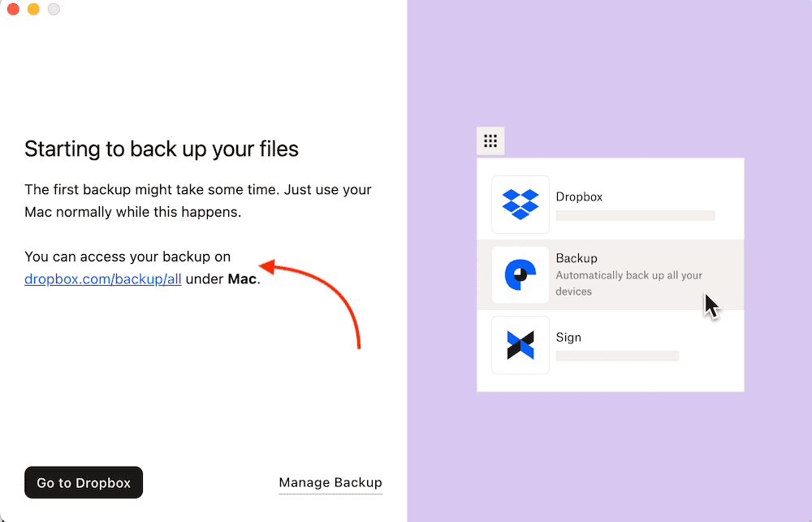The image size is (812, 522).
Task: Select the blue Dropbox logo icon
Action: (x=520, y=205)
